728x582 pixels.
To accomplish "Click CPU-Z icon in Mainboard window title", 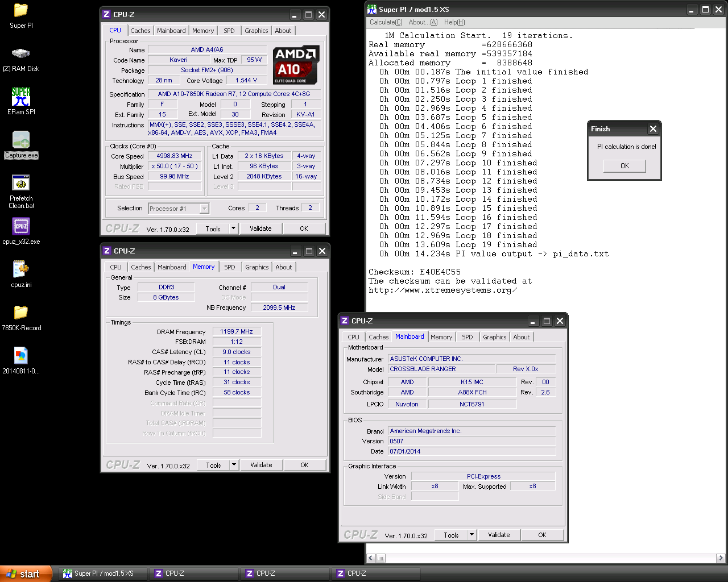I will [x=345, y=321].
